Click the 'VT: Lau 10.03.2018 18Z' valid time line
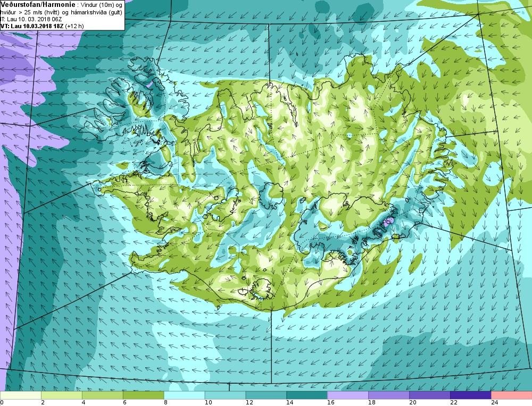This screenshot has width=532, height=406. 42,26
